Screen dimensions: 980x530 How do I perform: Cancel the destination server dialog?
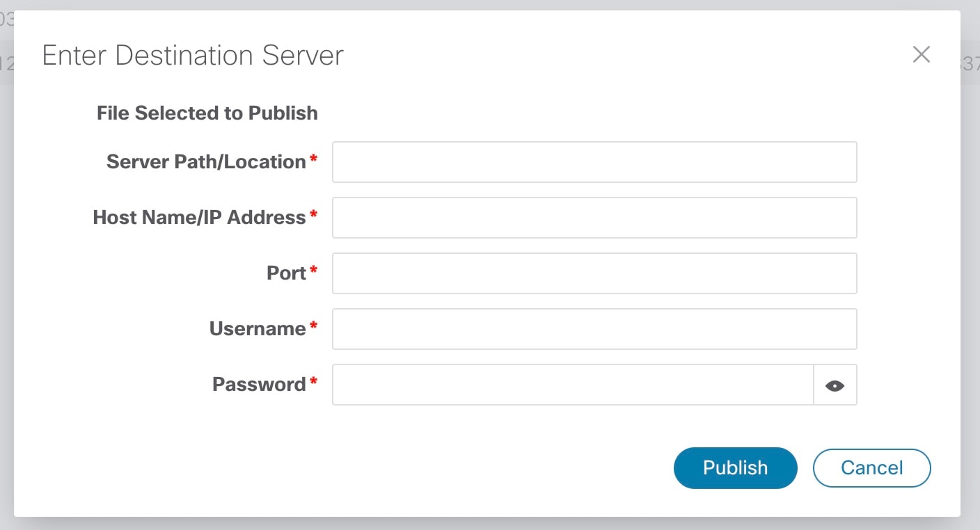(871, 467)
